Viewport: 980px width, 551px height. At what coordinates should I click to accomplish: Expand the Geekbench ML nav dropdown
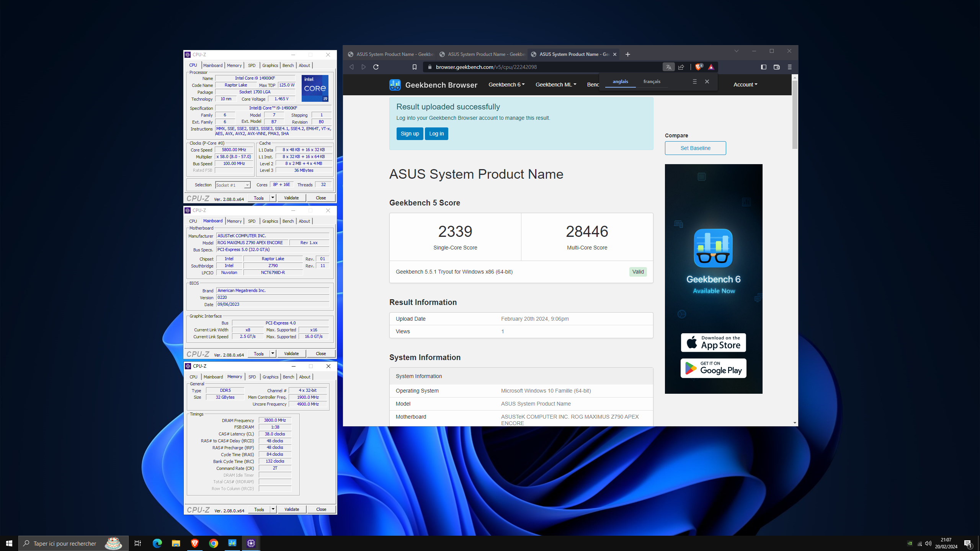tap(556, 85)
